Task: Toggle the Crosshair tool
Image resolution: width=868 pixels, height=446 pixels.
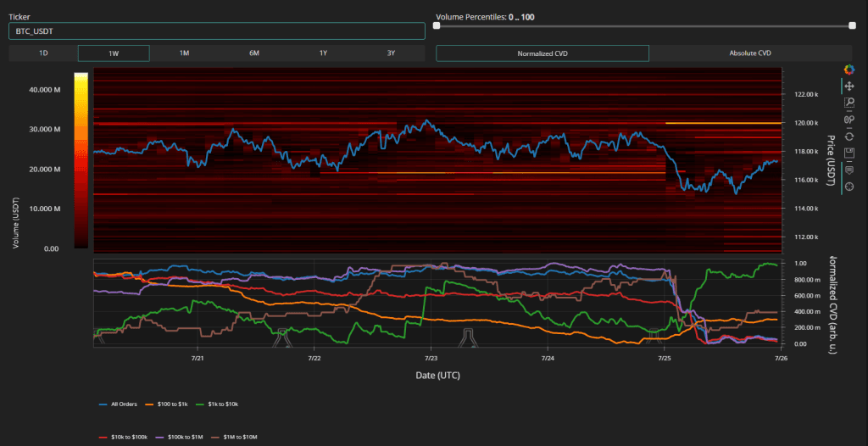Action: click(849, 187)
